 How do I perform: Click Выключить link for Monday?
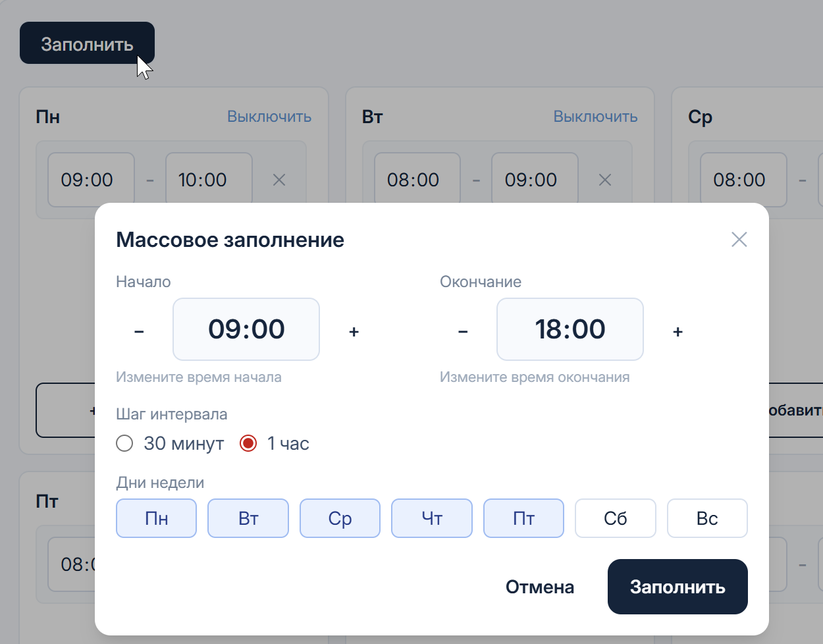coord(269,117)
